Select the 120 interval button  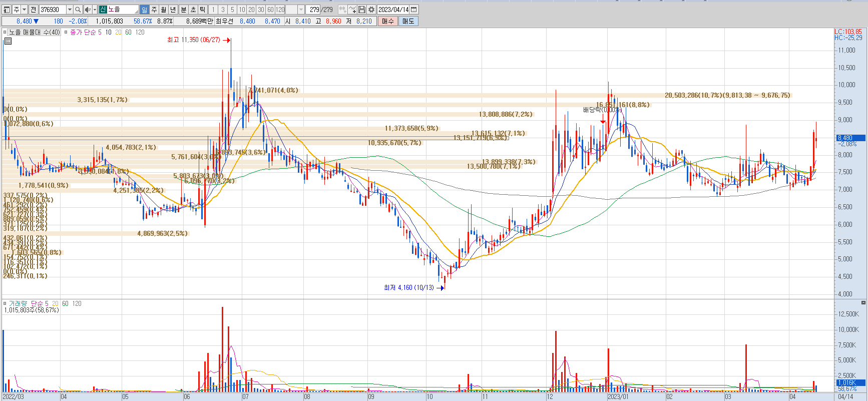[280, 10]
